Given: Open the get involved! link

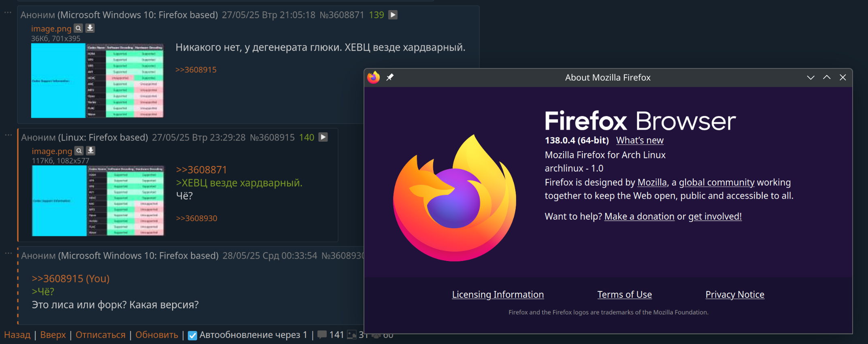Looking at the screenshot, I should pos(715,217).
